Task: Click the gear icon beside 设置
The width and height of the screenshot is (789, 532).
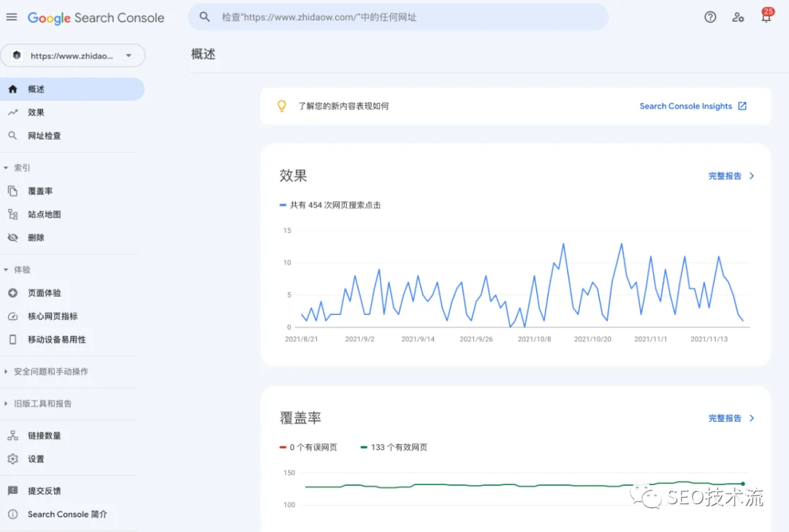Action: pos(12,458)
